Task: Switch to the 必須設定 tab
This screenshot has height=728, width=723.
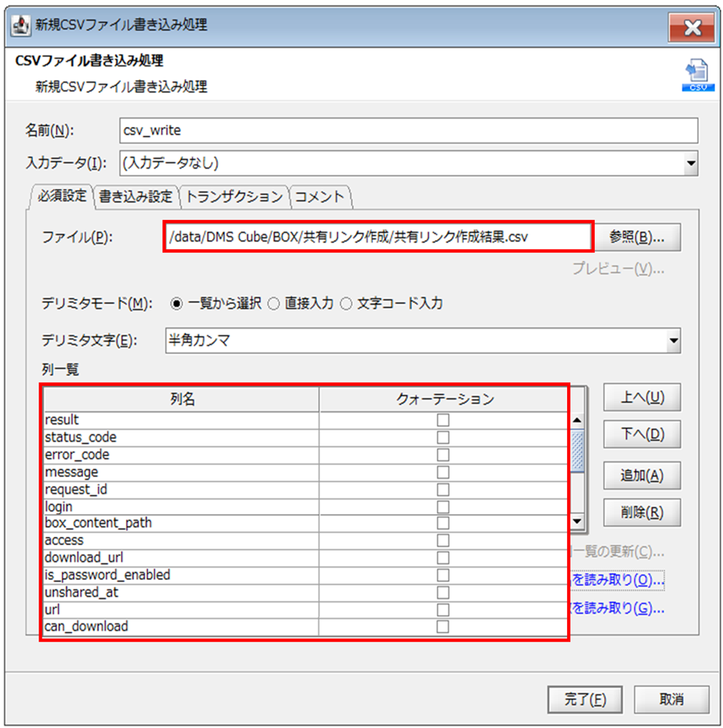Action: (62, 196)
